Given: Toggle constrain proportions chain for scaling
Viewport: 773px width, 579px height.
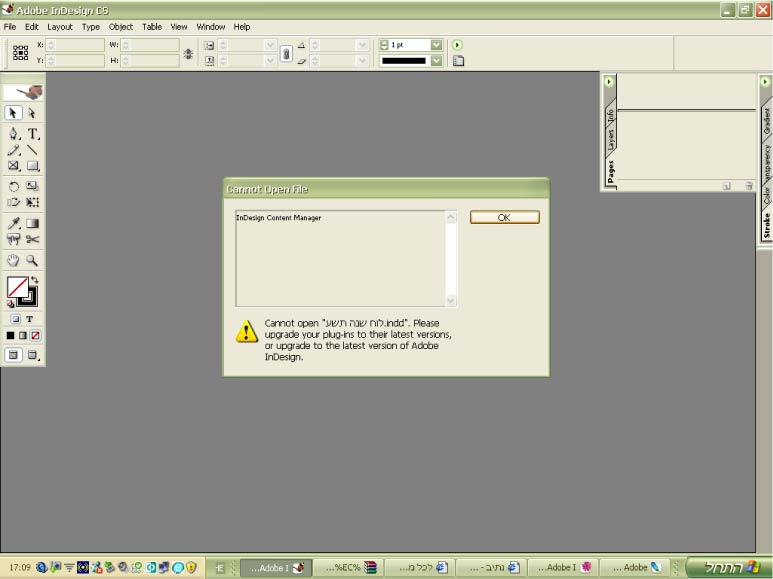Looking at the screenshot, I should tap(286, 53).
